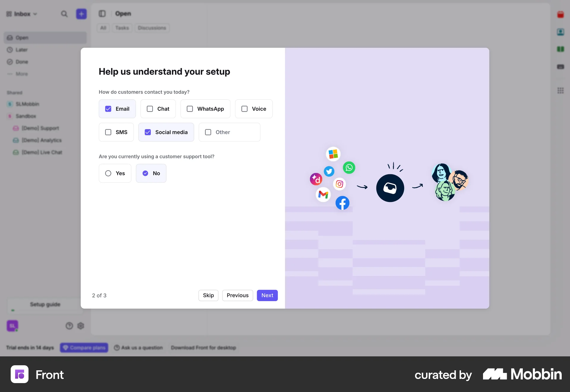This screenshot has width=570, height=392.
Task: Uncheck the Social media channel checkbox
Action: tap(148, 132)
